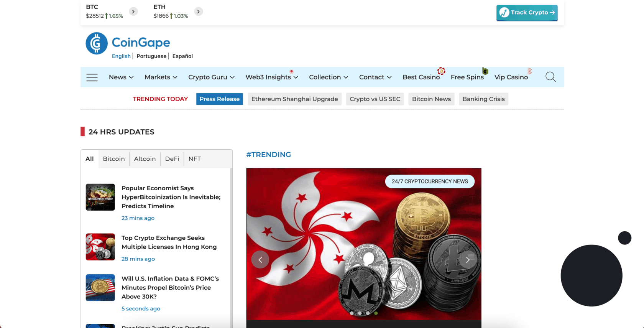Click the 24/7 Cryptocurrency News badge
This screenshot has height=328, width=644.
tap(430, 181)
